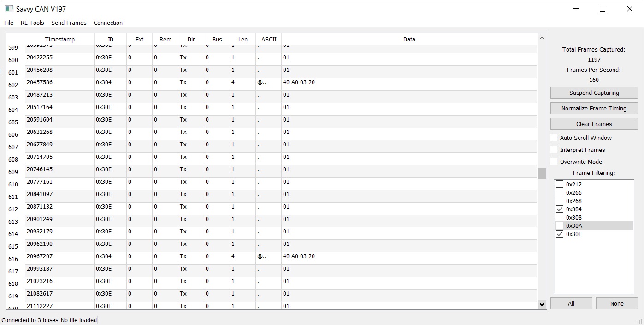Open the Connection menu
644x325 pixels.
tap(108, 23)
